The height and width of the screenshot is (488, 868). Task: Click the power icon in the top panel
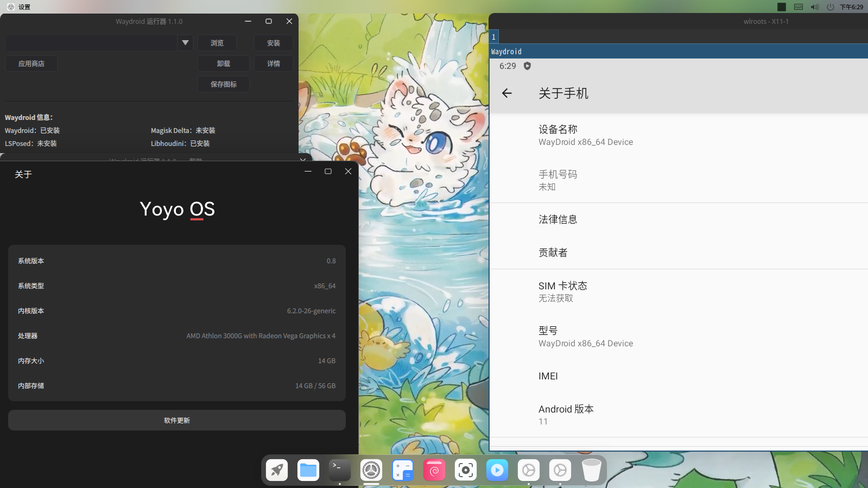[830, 7]
